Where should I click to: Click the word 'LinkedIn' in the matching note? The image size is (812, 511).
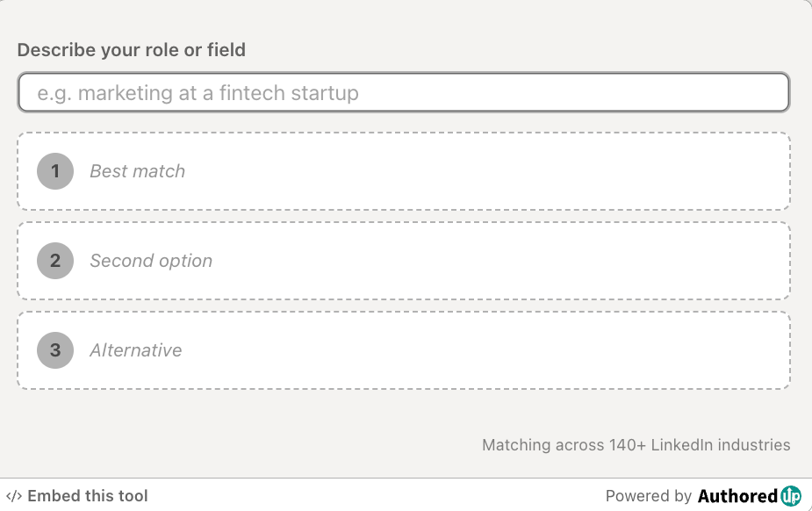pos(682,445)
